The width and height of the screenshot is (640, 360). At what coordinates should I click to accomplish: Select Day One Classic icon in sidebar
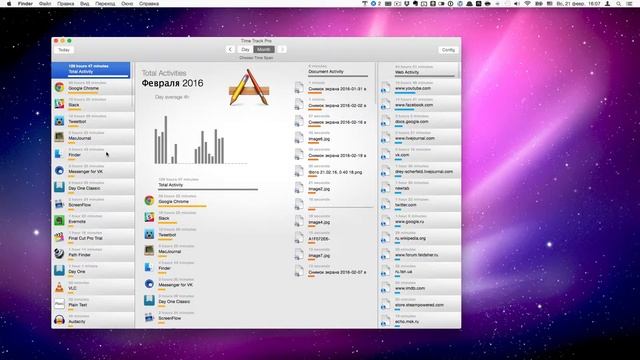60,187
